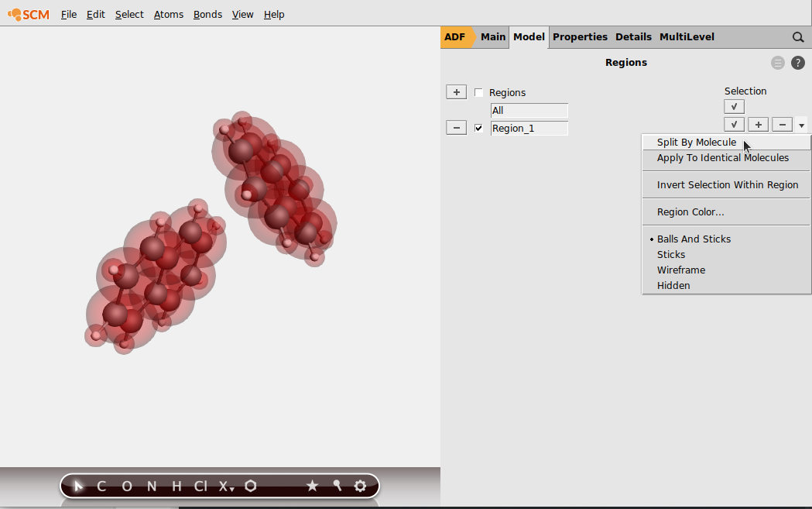Uncheck the Region_1 checkbox
812x509 pixels.
(x=478, y=128)
